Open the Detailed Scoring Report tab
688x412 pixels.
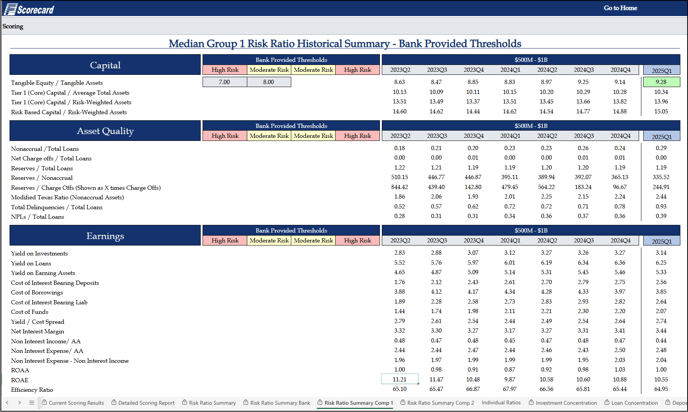point(143,403)
